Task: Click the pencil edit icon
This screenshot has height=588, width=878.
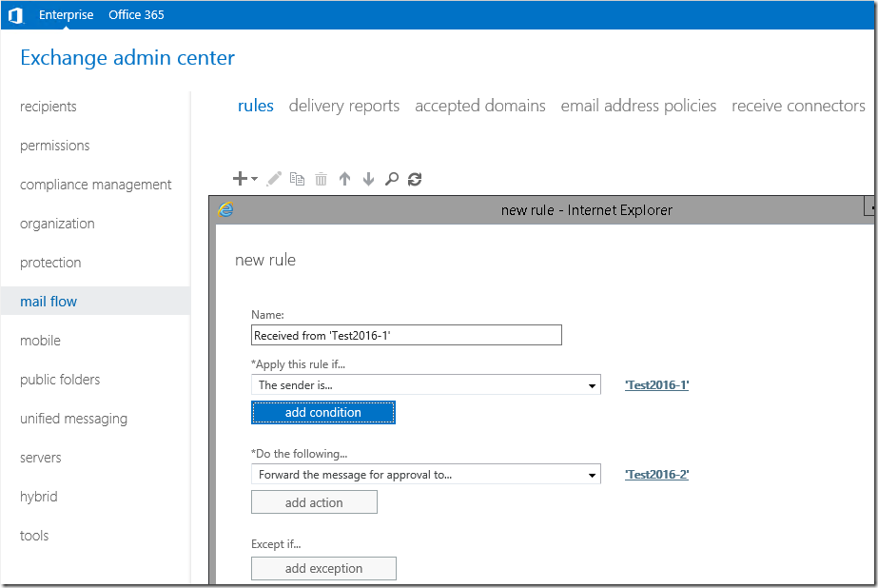Action: click(274, 179)
